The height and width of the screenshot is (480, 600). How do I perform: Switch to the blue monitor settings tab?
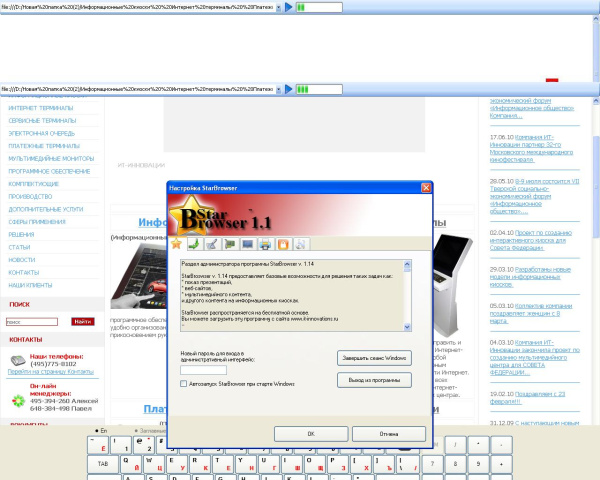[247, 244]
